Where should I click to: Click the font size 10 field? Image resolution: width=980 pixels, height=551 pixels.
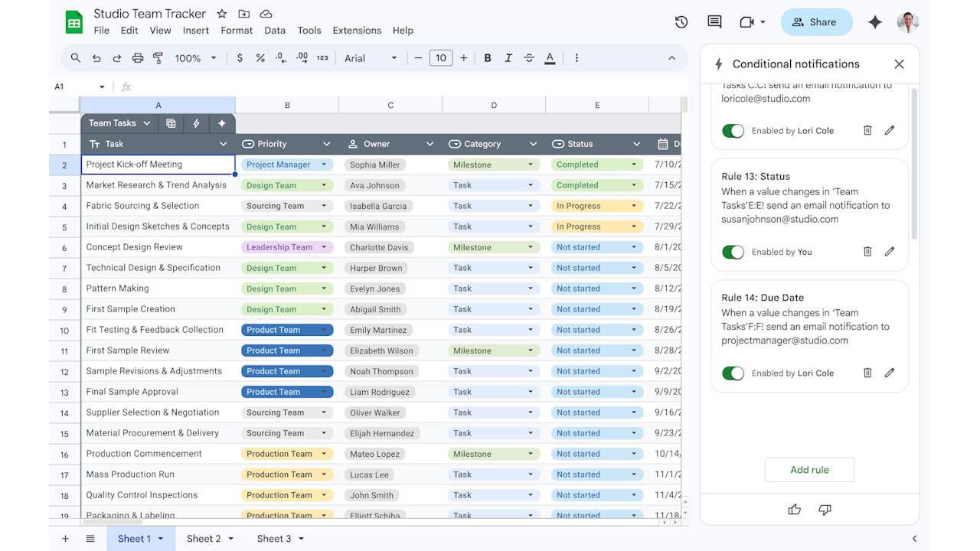click(441, 58)
